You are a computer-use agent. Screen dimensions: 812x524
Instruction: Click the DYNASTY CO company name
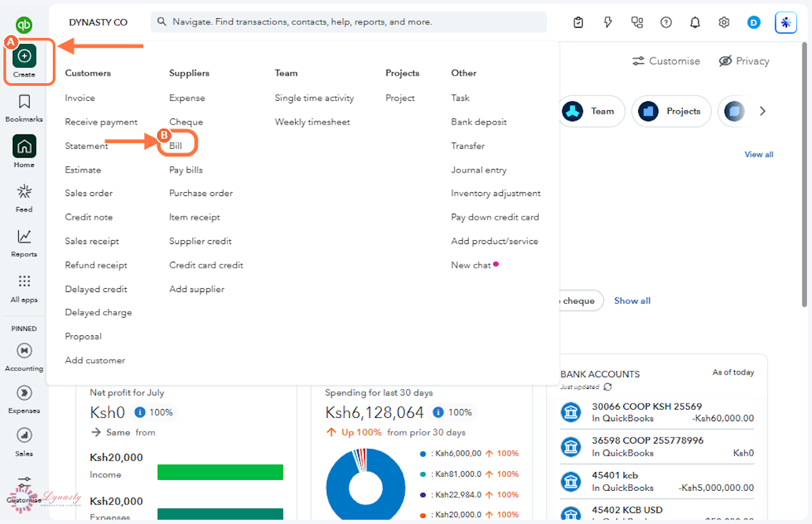click(x=98, y=22)
